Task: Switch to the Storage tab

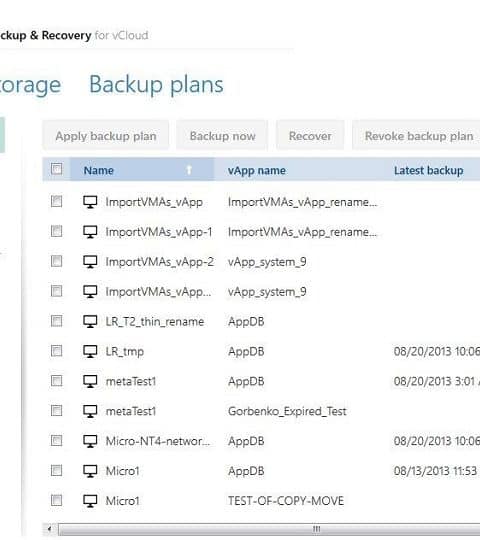Action: pyautogui.click(x=30, y=85)
